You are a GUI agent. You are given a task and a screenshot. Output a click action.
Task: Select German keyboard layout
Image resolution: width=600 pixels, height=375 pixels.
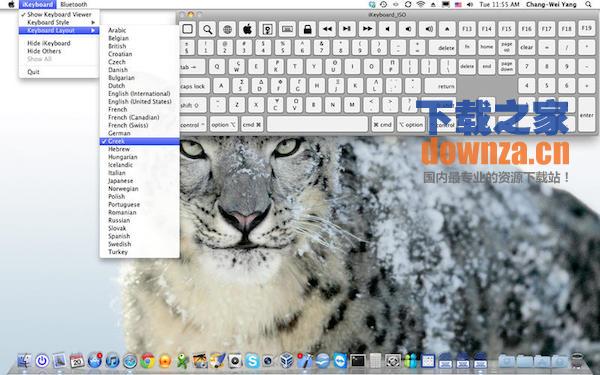click(139, 133)
